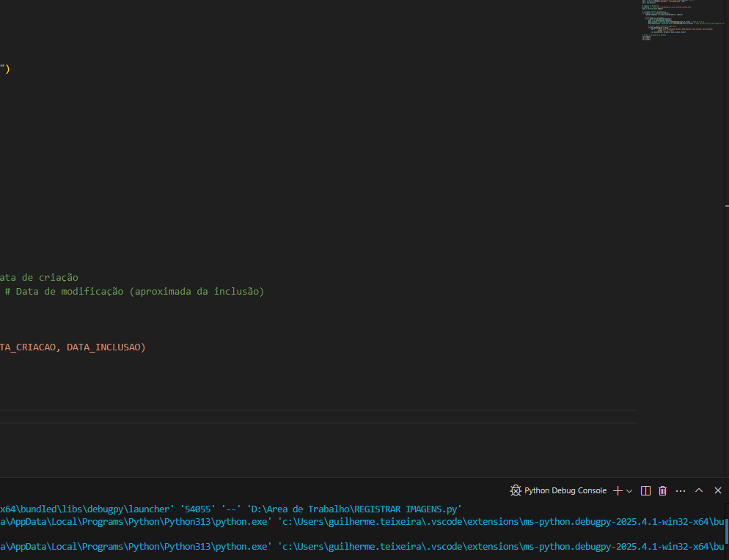Select the Python Debug Console label
Image resolution: width=729 pixels, height=560 pixels.
pos(565,490)
